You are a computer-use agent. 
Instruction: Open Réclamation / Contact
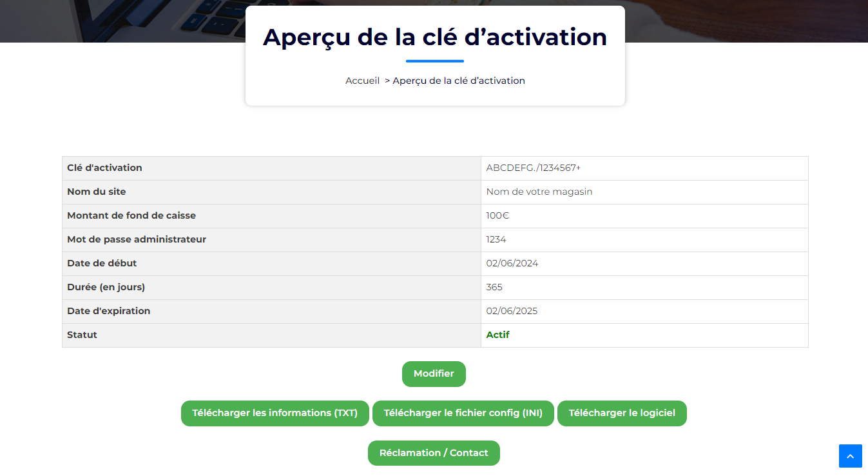click(434, 453)
